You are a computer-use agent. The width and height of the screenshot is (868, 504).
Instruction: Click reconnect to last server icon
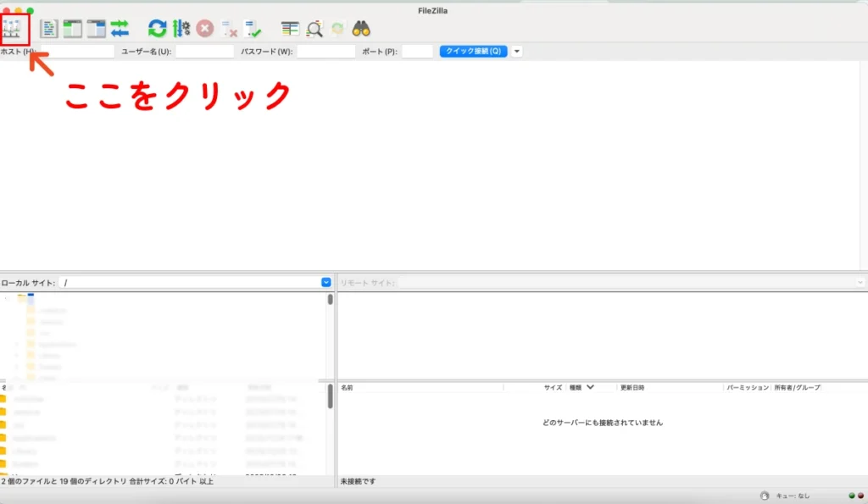(x=253, y=29)
